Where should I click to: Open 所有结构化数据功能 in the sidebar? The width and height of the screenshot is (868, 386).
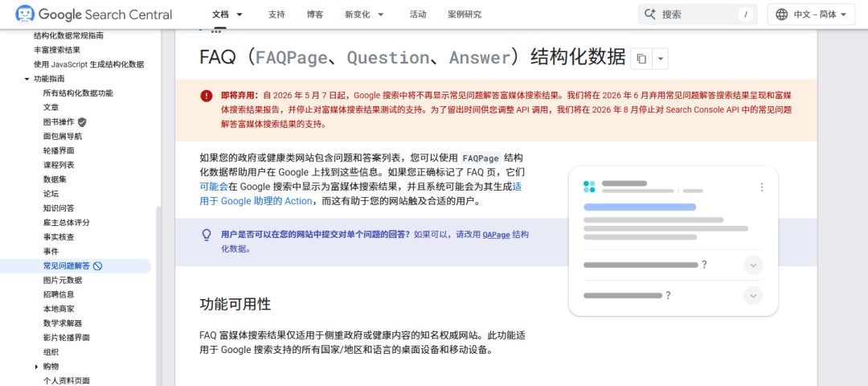[x=78, y=93]
